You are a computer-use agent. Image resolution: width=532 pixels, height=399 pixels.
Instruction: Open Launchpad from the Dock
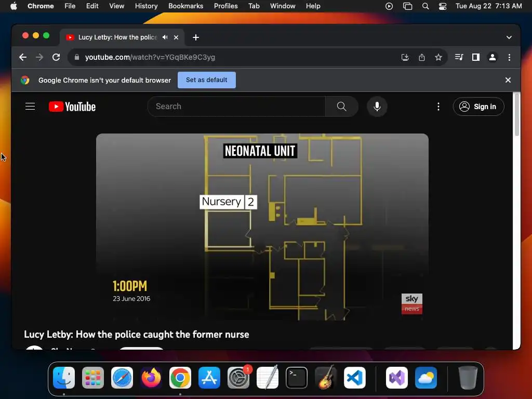93,378
